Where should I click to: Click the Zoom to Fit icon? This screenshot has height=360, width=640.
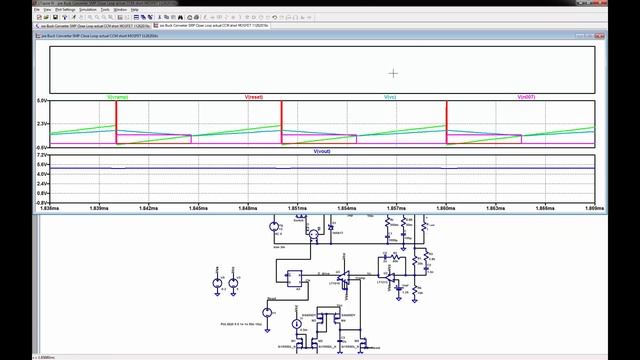click(x=111, y=17)
